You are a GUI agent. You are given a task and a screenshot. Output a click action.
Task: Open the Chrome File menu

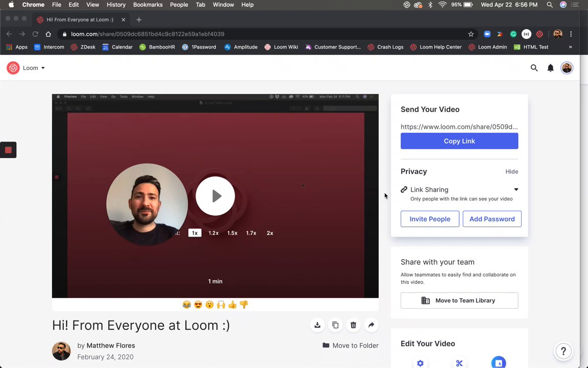point(57,5)
